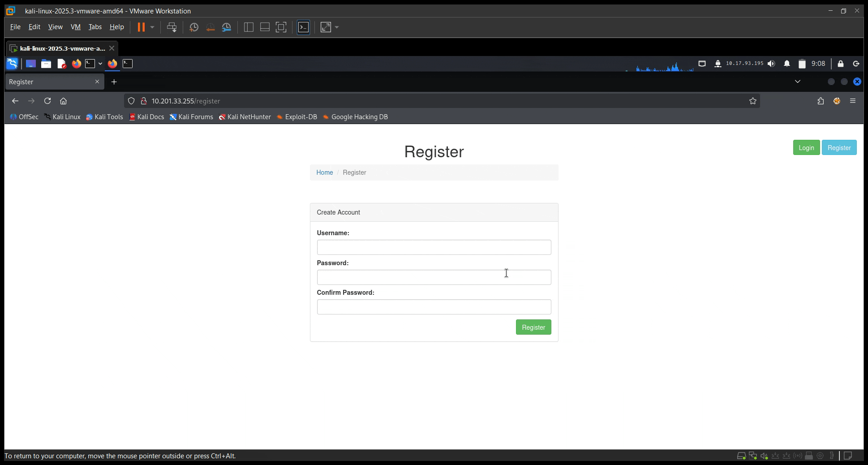Expand stretch guest display dropdown arrow
This screenshot has width=868, height=465.
click(337, 27)
